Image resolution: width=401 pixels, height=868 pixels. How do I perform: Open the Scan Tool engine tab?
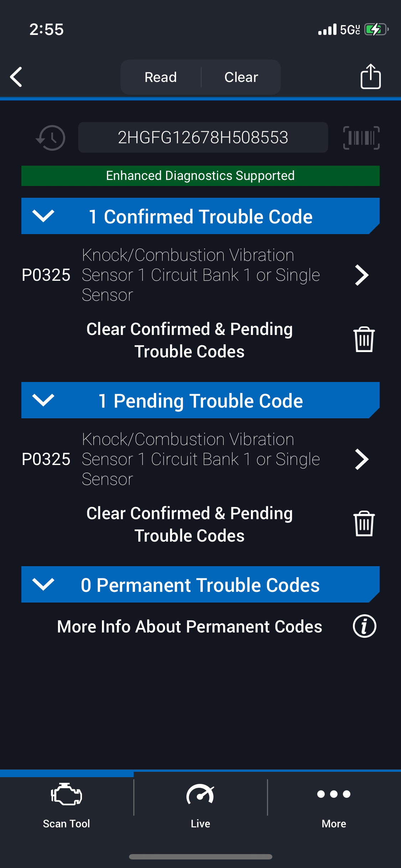coord(67,804)
